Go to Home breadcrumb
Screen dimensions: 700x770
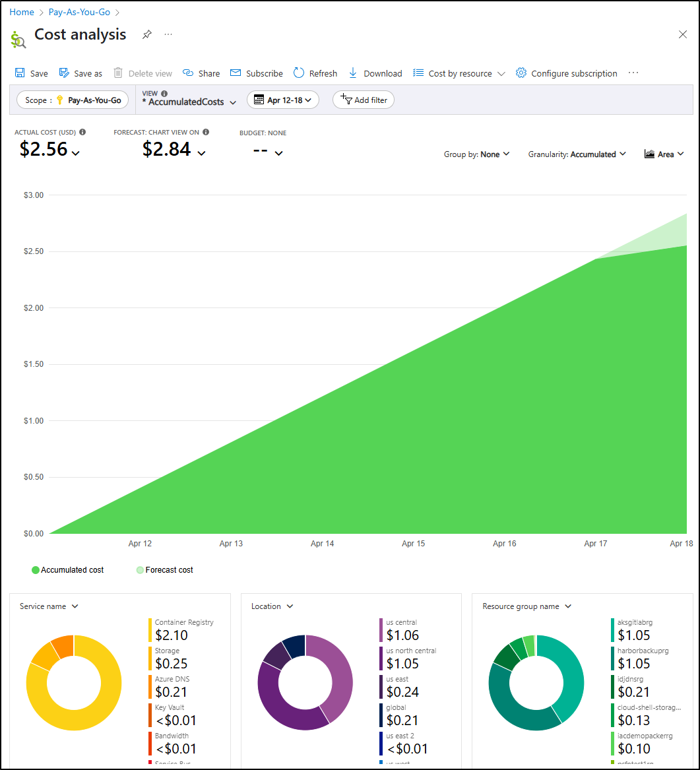[22, 12]
